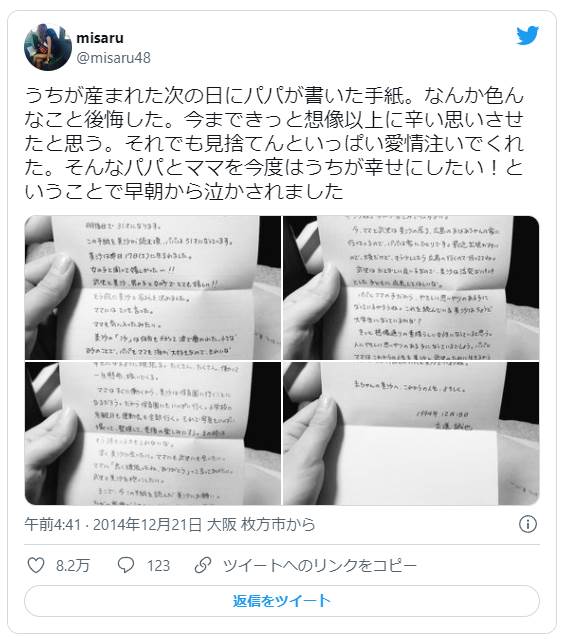Click the Twitter bird logo
This screenshot has height=639, width=562.
pos(527,35)
